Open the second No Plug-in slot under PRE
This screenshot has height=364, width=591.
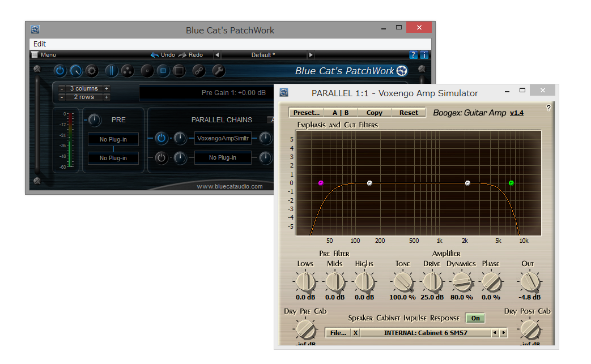[113, 158]
